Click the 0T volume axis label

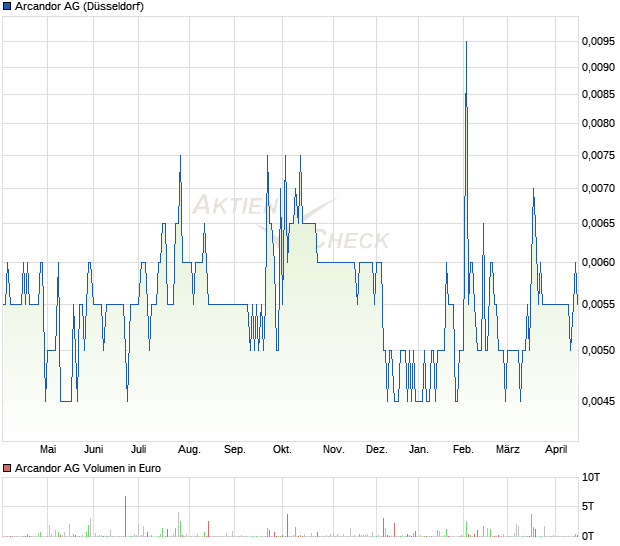588,537
